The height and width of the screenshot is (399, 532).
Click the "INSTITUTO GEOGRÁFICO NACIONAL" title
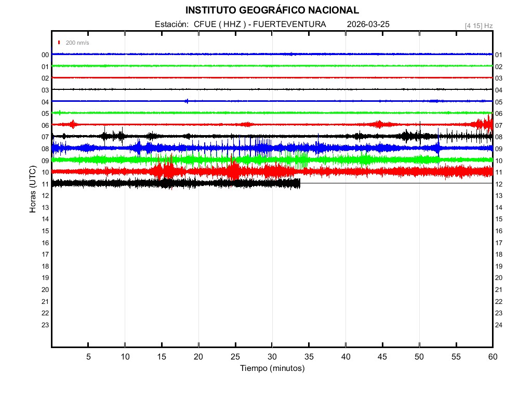[x=272, y=10]
